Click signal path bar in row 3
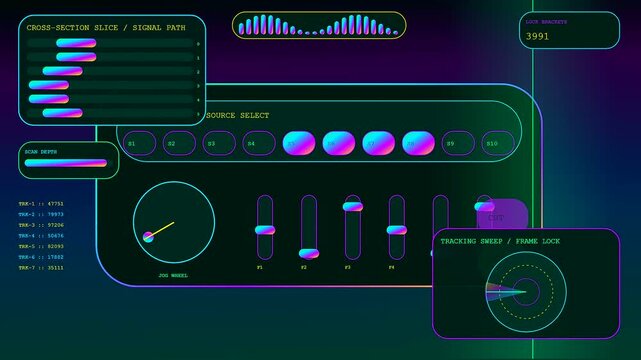The image size is (641, 360). click(49, 85)
